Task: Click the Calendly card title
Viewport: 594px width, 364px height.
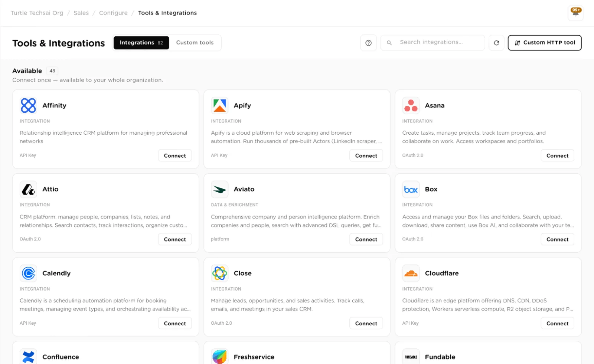Action: click(x=56, y=273)
